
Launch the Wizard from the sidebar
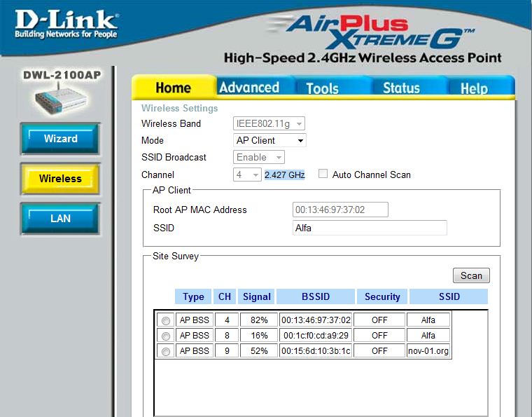point(60,139)
